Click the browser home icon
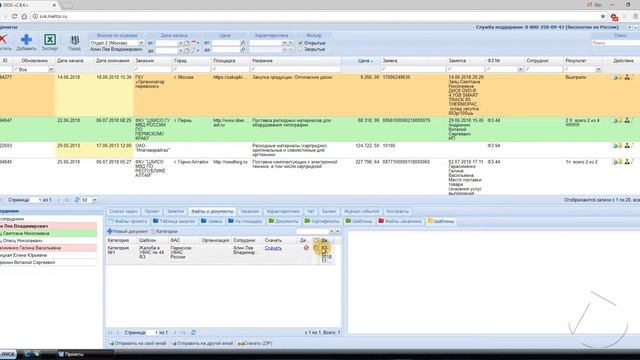The width and height of the screenshot is (640, 360). point(24,16)
